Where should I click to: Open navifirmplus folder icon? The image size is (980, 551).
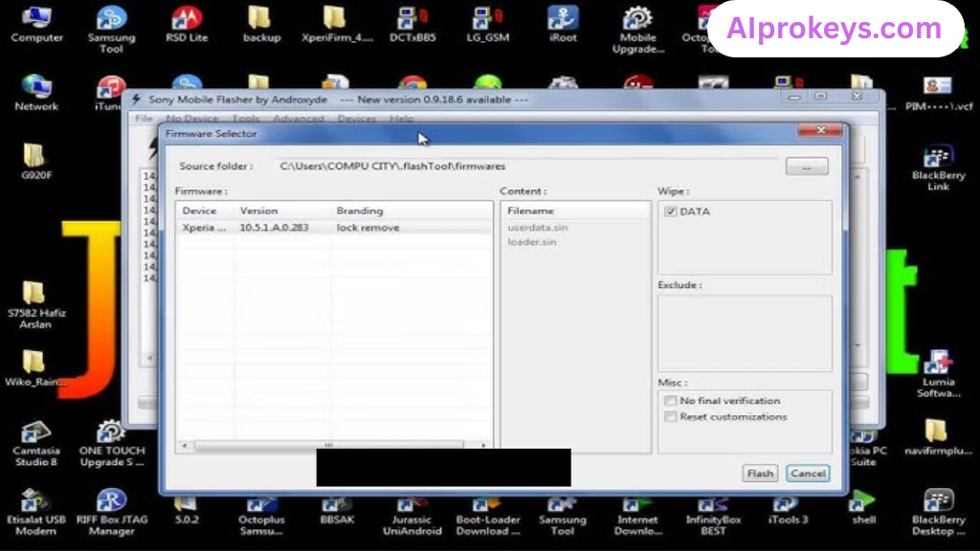point(938,437)
